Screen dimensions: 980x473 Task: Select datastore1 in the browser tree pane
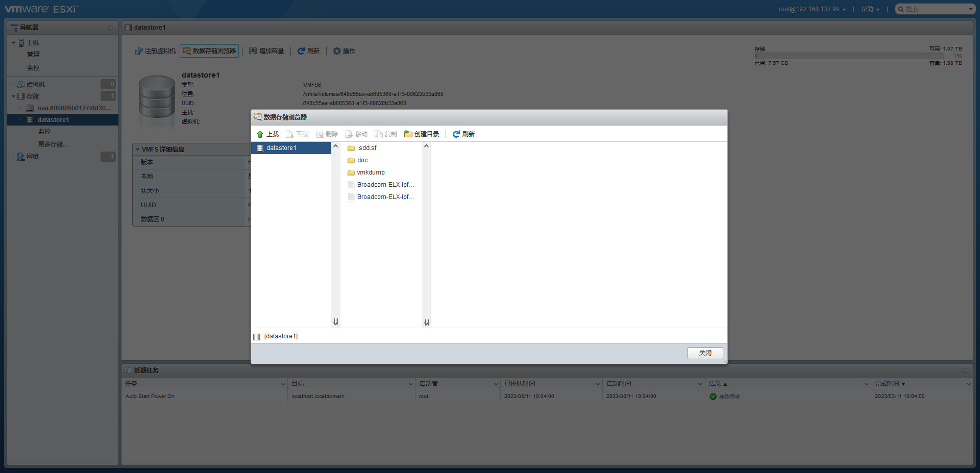(x=281, y=148)
